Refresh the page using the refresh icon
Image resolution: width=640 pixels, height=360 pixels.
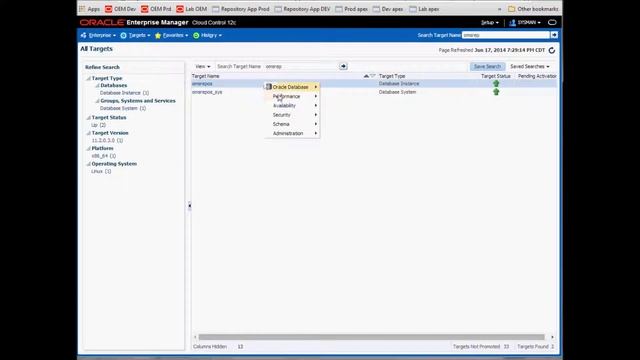click(552, 50)
